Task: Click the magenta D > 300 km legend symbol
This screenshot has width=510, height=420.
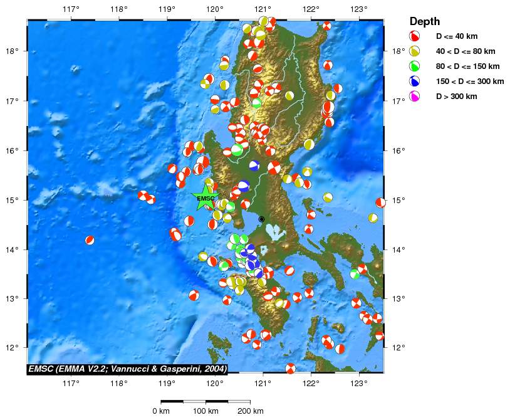Action: [414, 96]
